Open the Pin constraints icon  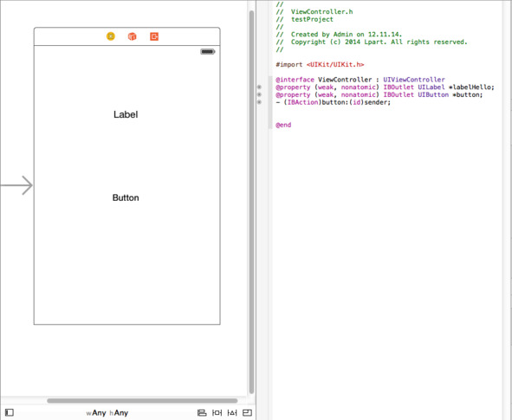tap(217, 413)
